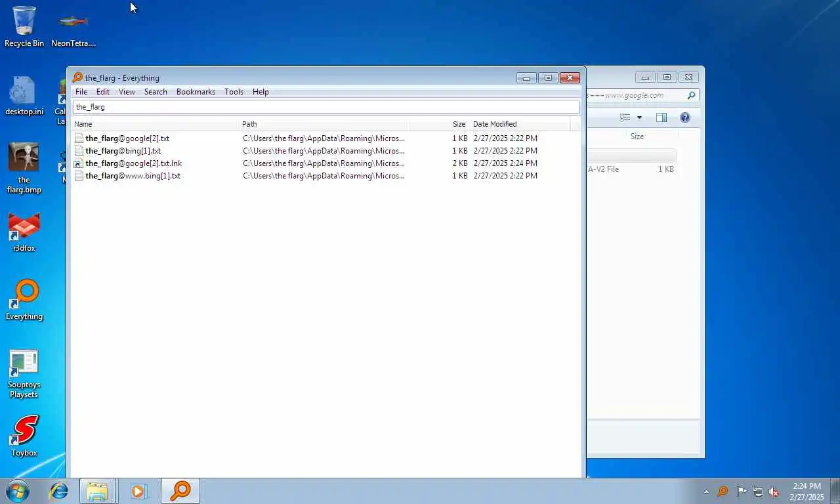This screenshot has height=504, width=840.
Task: Open Windows Media Player from taskbar
Action: click(138, 491)
